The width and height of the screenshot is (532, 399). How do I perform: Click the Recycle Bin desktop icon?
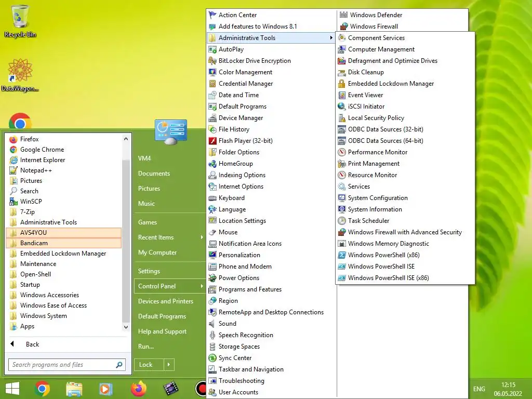20,21
